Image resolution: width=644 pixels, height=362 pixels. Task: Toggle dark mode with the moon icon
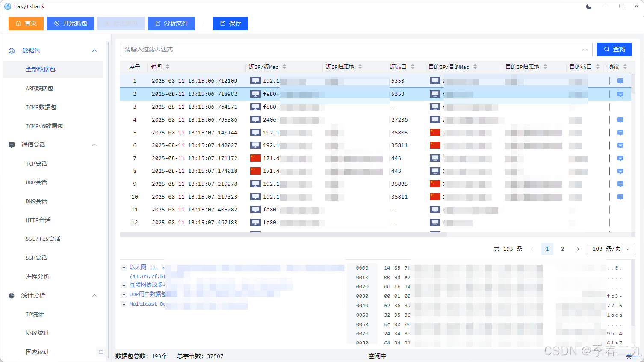(x=588, y=6)
